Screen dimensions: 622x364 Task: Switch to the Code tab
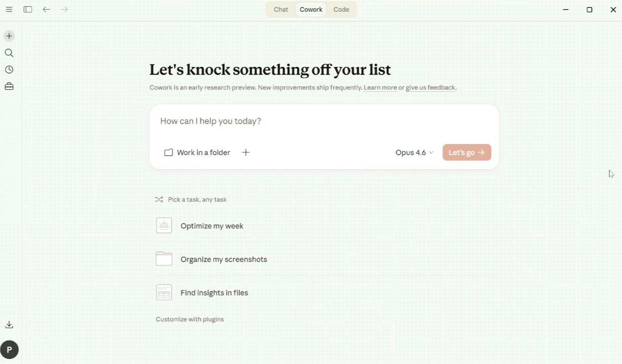(x=341, y=9)
